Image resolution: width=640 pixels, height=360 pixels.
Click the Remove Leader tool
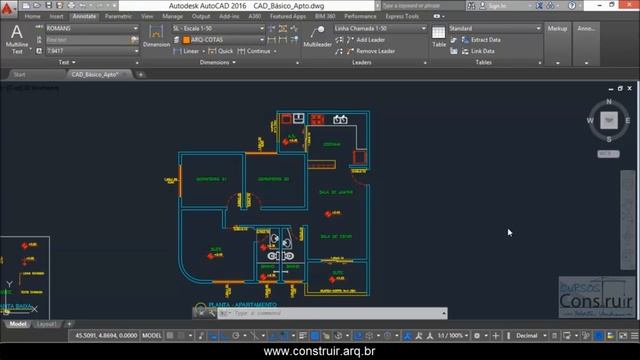371,51
